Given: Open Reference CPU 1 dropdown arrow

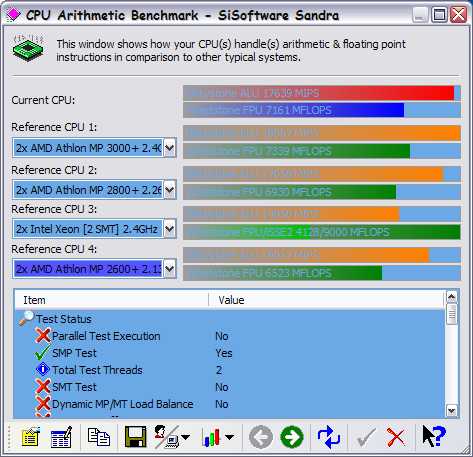Looking at the screenshot, I should click(x=170, y=147).
